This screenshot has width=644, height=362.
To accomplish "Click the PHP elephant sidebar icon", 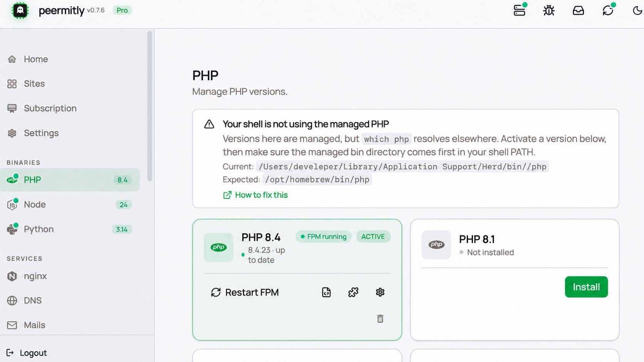I will click(x=12, y=180).
